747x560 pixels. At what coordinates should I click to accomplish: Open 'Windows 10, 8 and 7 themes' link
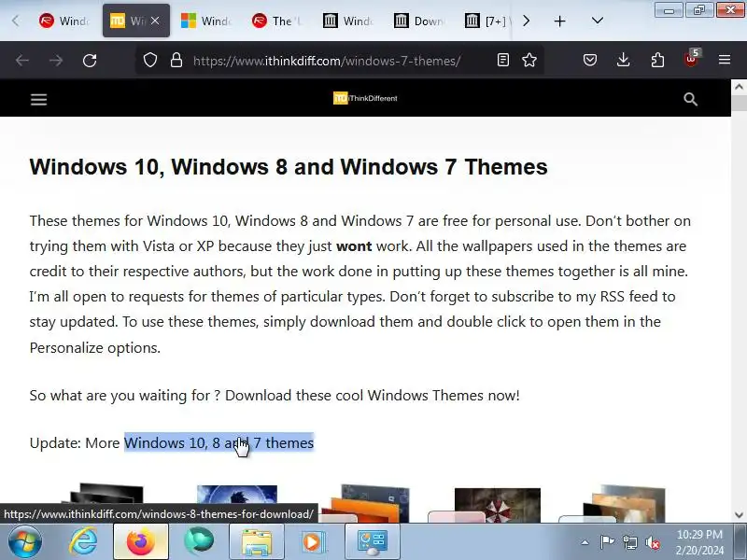(x=218, y=442)
